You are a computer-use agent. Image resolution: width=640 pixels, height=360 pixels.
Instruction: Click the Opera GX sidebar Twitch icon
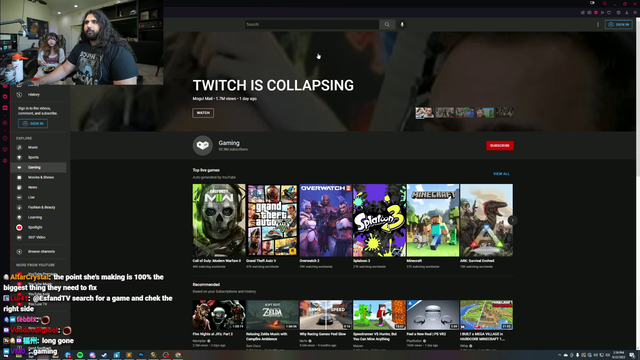(x=5, y=108)
